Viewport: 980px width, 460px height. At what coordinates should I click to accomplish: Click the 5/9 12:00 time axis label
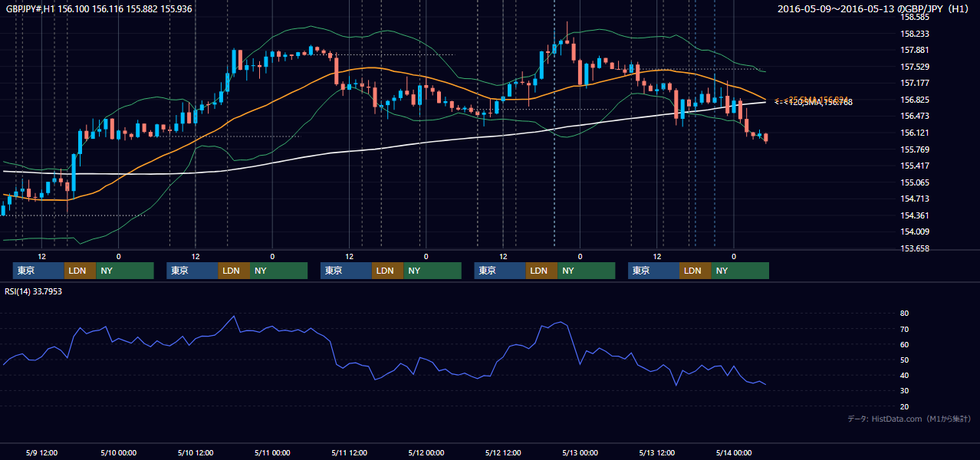pyautogui.click(x=42, y=452)
